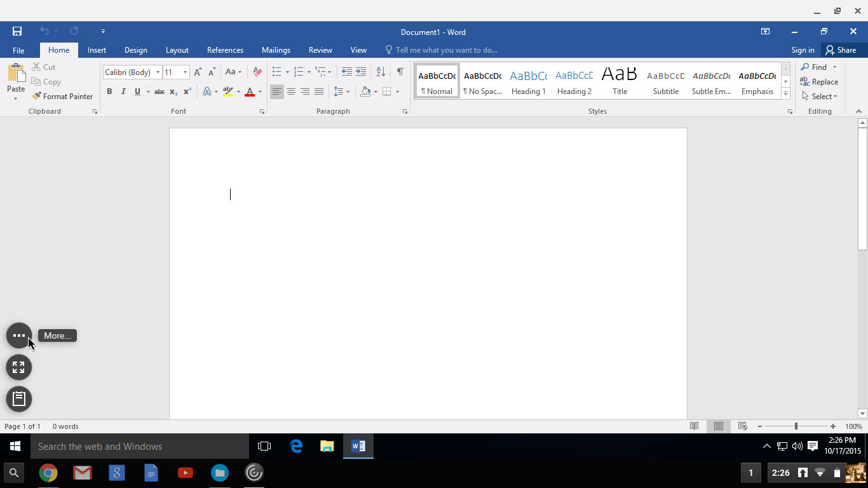Screen dimensions: 868x488
Task: Clear all formatting eraser icon
Action: (257, 72)
